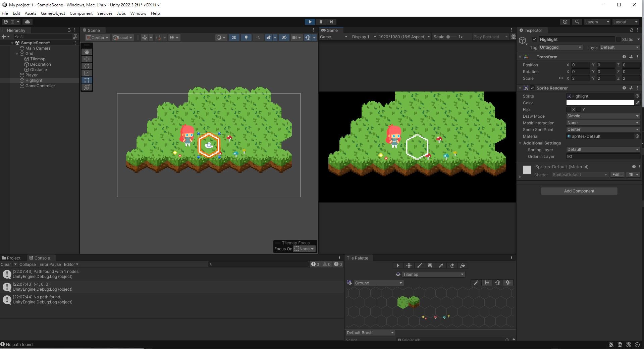The width and height of the screenshot is (644, 349).
Task: Clear the console log
Action: 6,265
